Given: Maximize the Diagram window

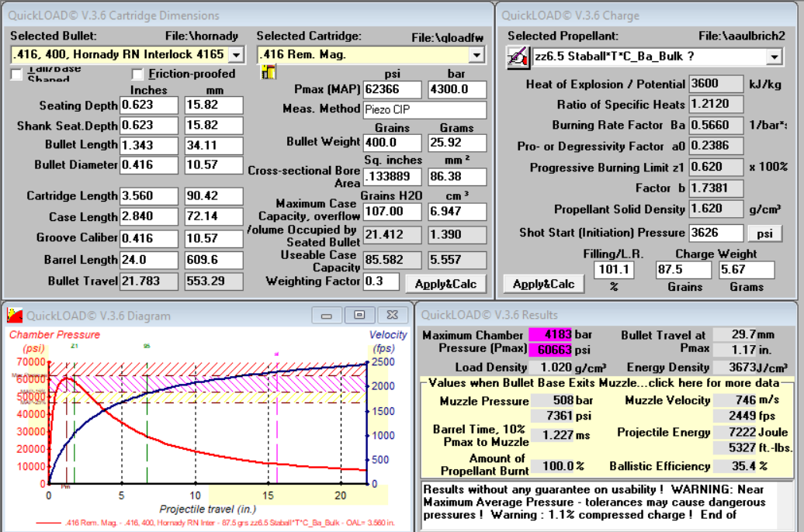Looking at the screenshot, I should click(359, 315).
